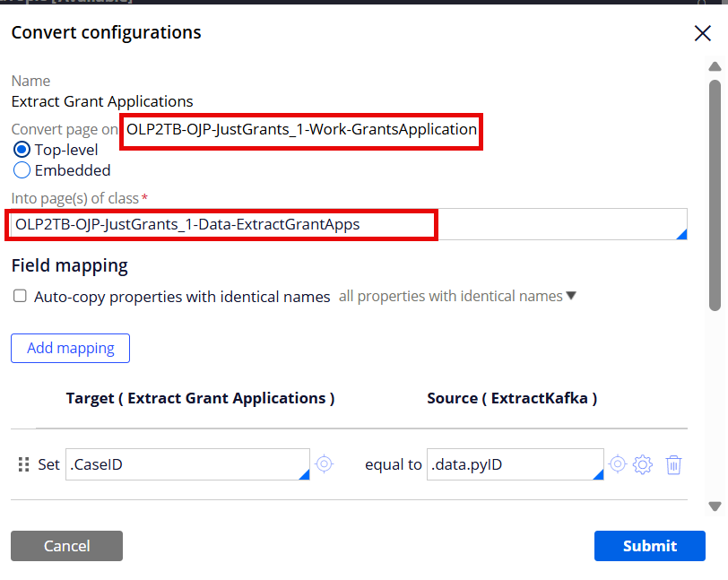Image resolution: width=728 pixels, height=580 pixels.
Task: Open the .CaseID field autocomplete arrow
Action: 304,474
